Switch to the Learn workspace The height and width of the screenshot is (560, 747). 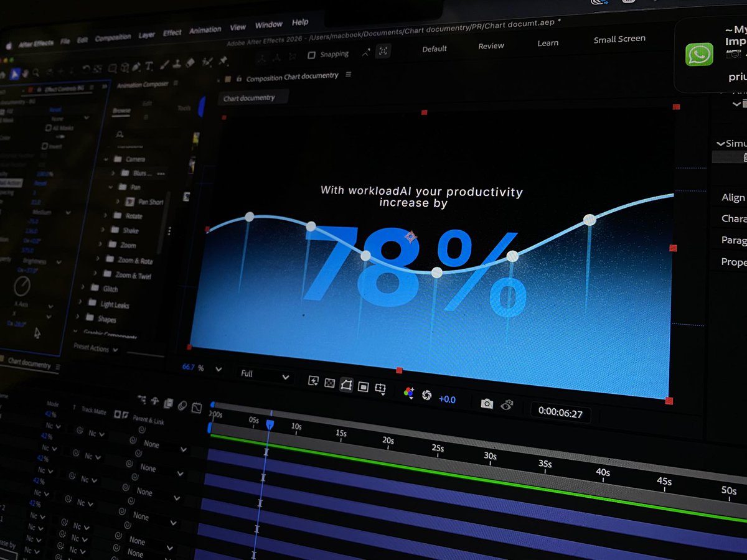(x=548, y=43)
